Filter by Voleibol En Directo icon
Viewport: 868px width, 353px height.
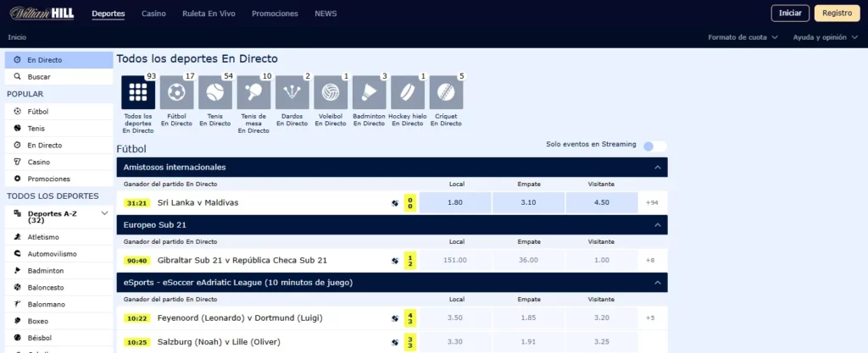click(331, 92)
